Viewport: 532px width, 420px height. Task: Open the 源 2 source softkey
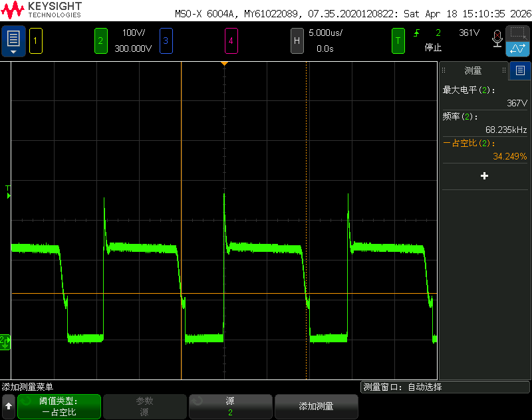point(230,407)
